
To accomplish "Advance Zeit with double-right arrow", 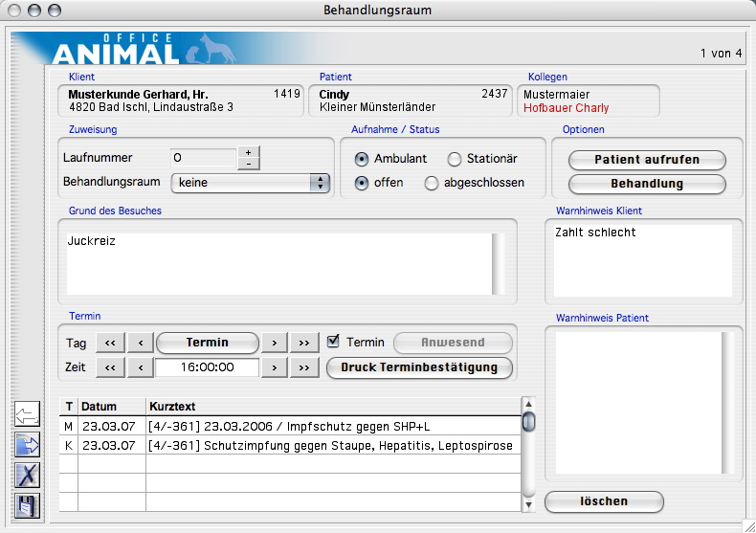I will [x=304, y=367].
